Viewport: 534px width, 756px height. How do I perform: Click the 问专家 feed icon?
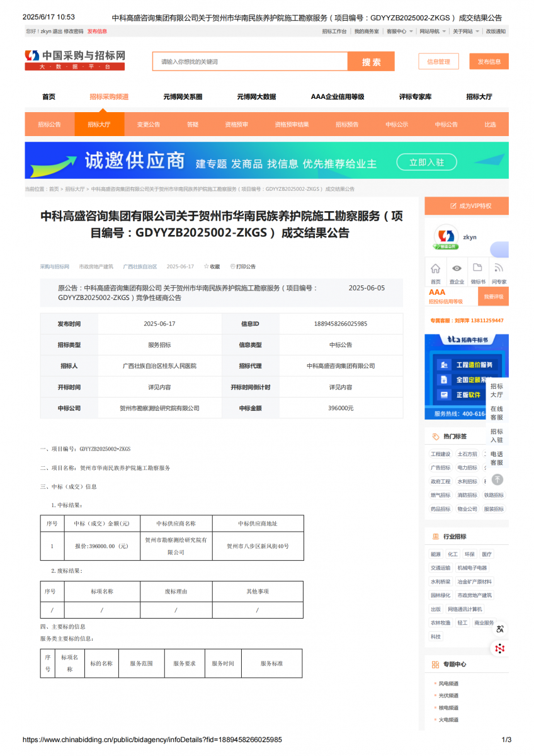tap(499, 268)
